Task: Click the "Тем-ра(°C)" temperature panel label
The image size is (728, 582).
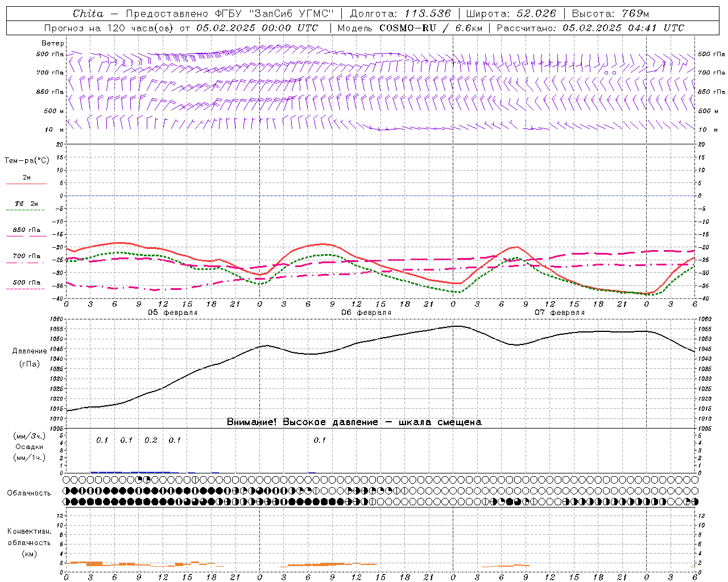Action: point(27,161)
